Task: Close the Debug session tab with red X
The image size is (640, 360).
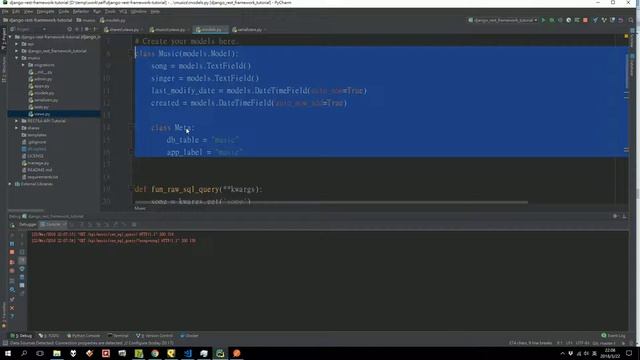Action: coord(12,308)
